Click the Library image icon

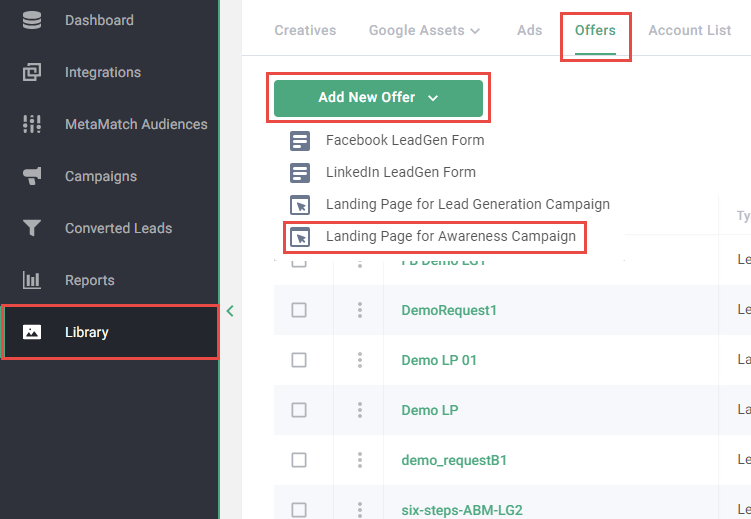pos(32,332)
